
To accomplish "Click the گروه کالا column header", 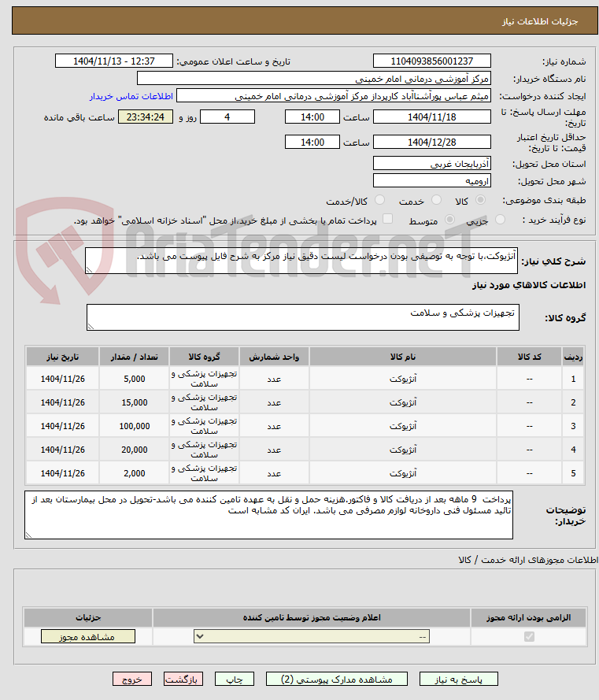I will (204, 357).
